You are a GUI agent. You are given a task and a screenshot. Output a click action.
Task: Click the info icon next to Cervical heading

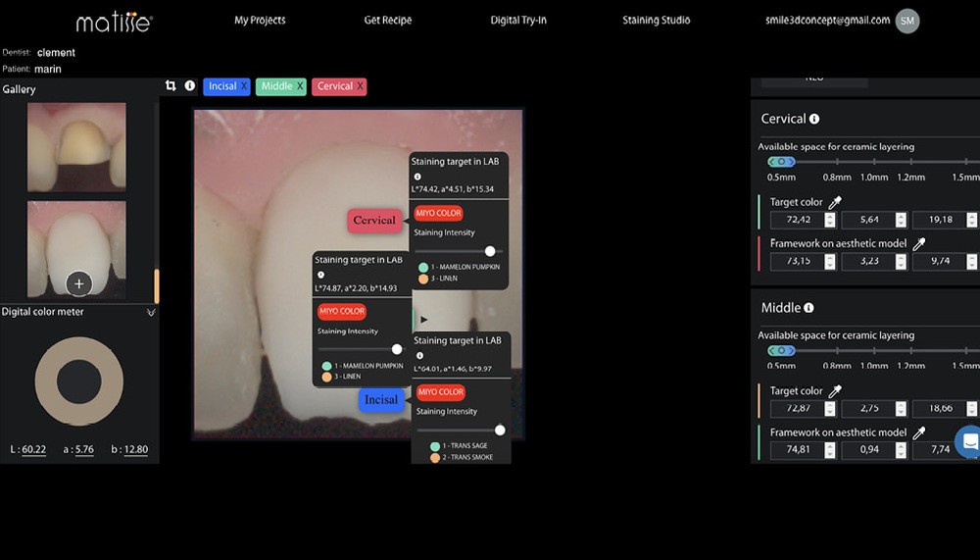tap(814, 119)
